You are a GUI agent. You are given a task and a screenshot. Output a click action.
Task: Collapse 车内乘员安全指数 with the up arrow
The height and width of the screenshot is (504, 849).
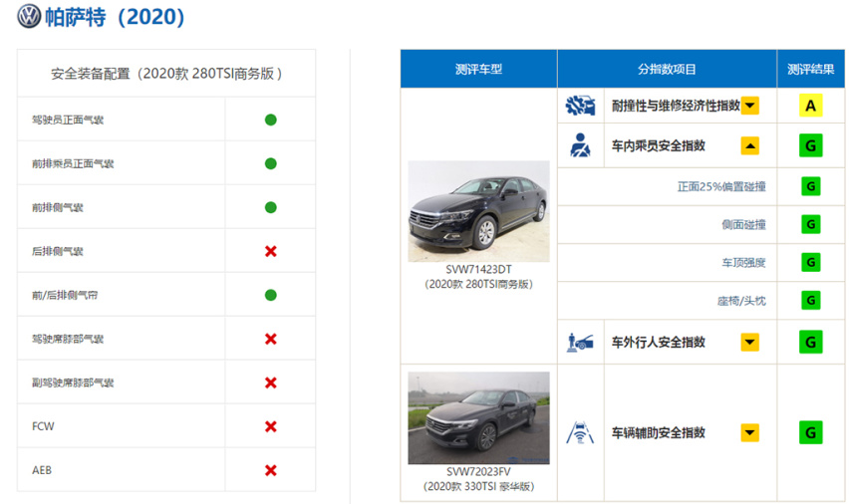750,145
